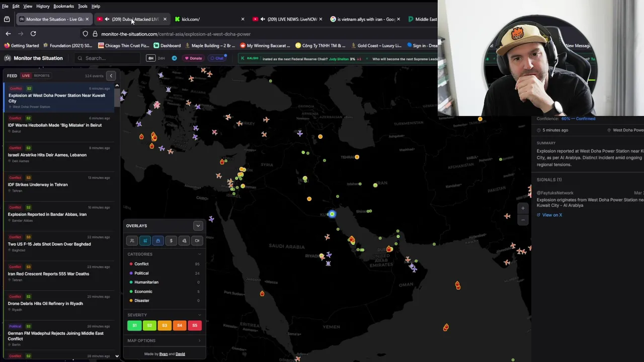Viewport: 644px width, 362px height.
Task: Select the 24H time range toggle
Action: [x=162, y=58]
